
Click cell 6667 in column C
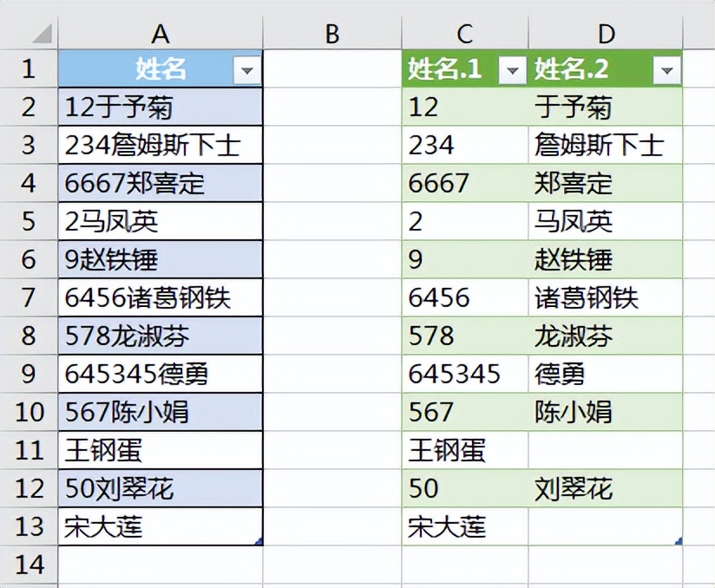coord(464,183)
